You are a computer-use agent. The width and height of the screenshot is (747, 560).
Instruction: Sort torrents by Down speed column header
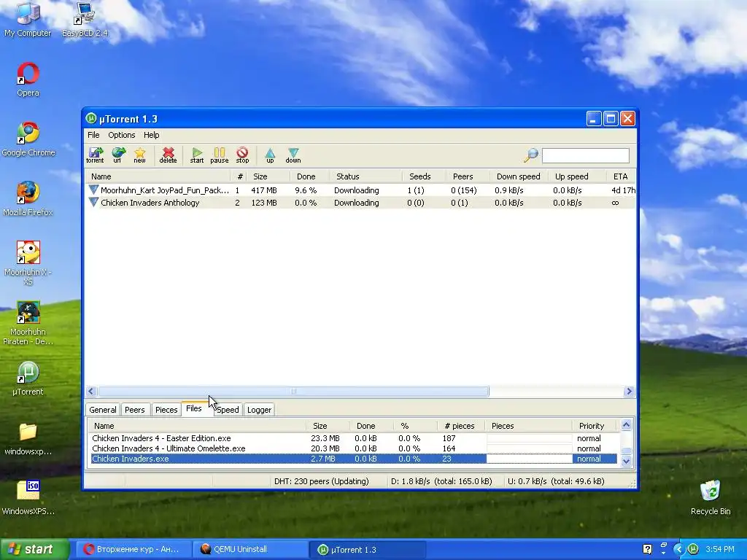(x=519, y=176)
